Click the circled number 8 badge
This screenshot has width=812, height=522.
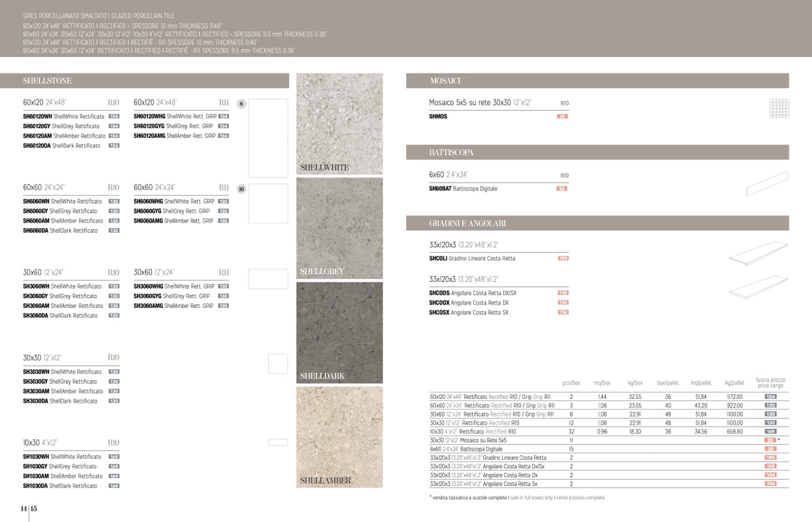pos(241,104)
